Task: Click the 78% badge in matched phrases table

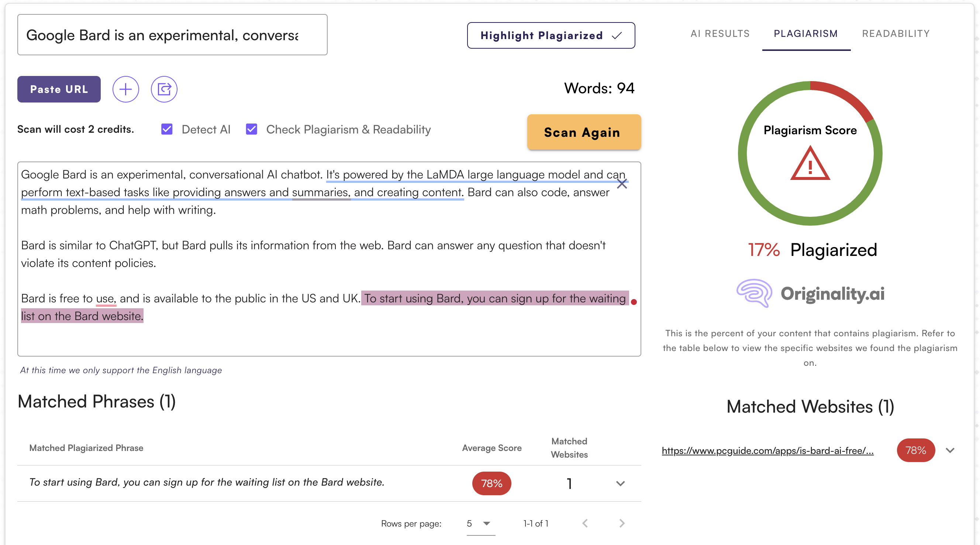Action: point(491,483)
